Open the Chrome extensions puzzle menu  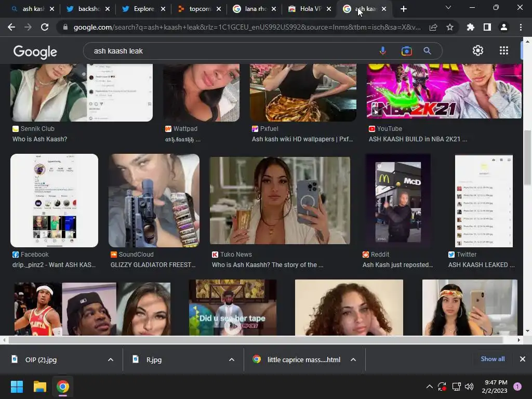click(x=471, y=27)
